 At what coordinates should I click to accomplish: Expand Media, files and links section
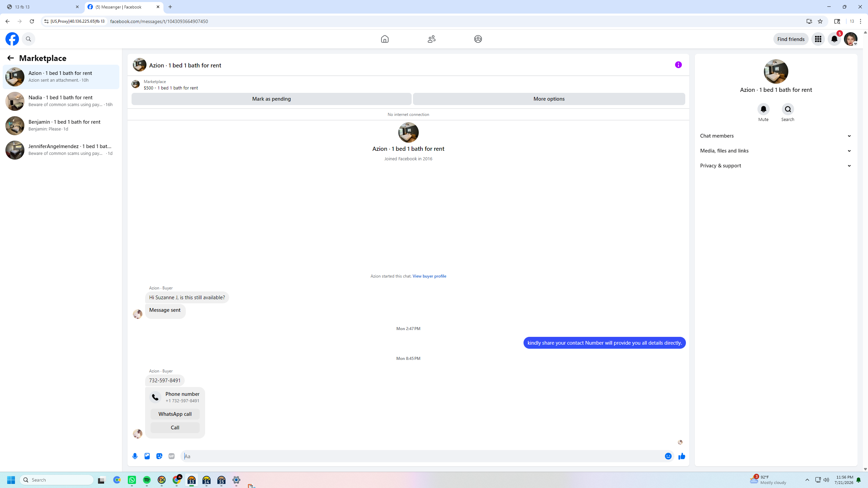[776, 150]
